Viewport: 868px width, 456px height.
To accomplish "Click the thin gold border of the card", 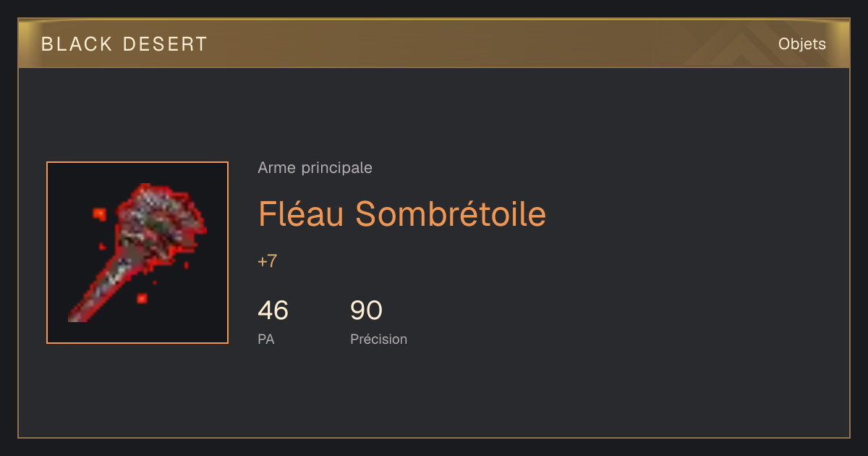I will (x=434, y=437).
